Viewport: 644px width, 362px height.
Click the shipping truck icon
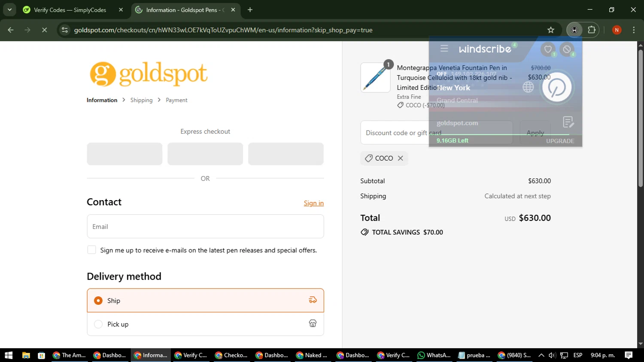click(x=313, y=300)
